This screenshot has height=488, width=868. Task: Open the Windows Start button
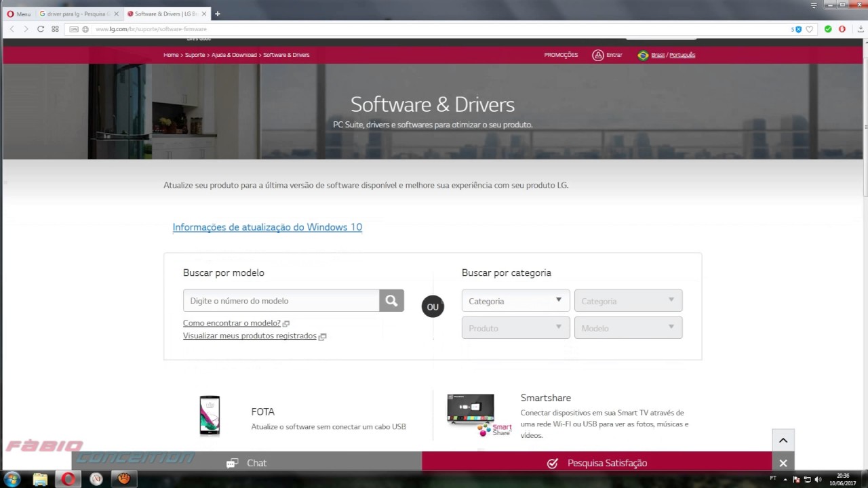tap(12, 480)
